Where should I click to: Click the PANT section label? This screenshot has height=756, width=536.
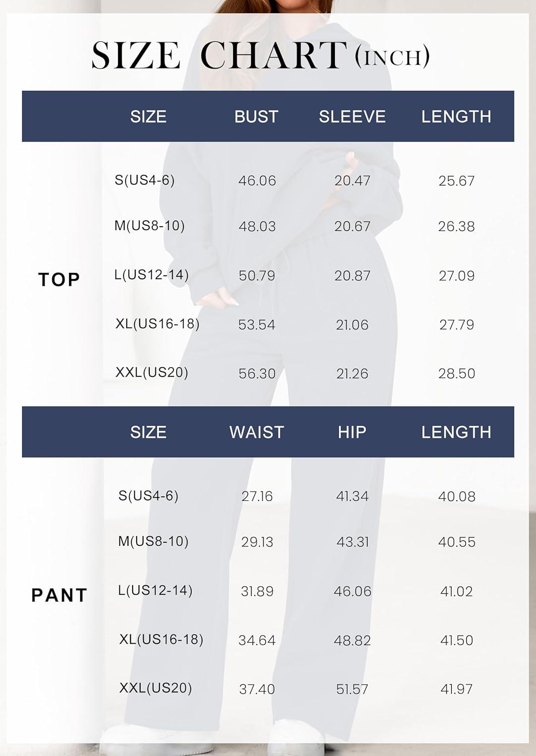click(59, 595)
